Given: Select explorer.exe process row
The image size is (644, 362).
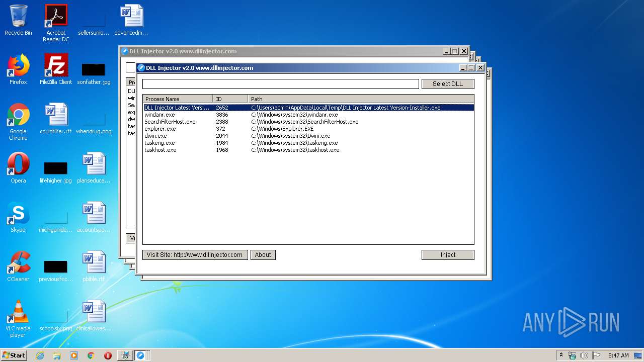Looking at the screenshot, I should [308, 129].
